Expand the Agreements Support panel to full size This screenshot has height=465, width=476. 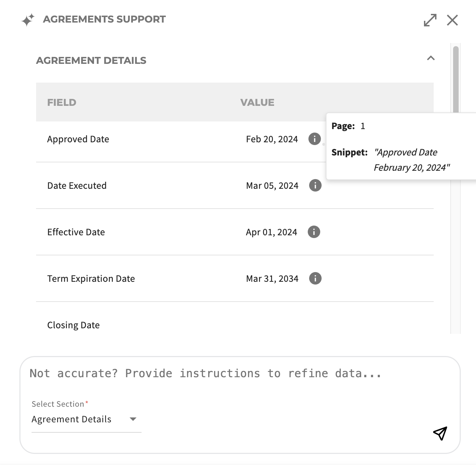[430, 20]
